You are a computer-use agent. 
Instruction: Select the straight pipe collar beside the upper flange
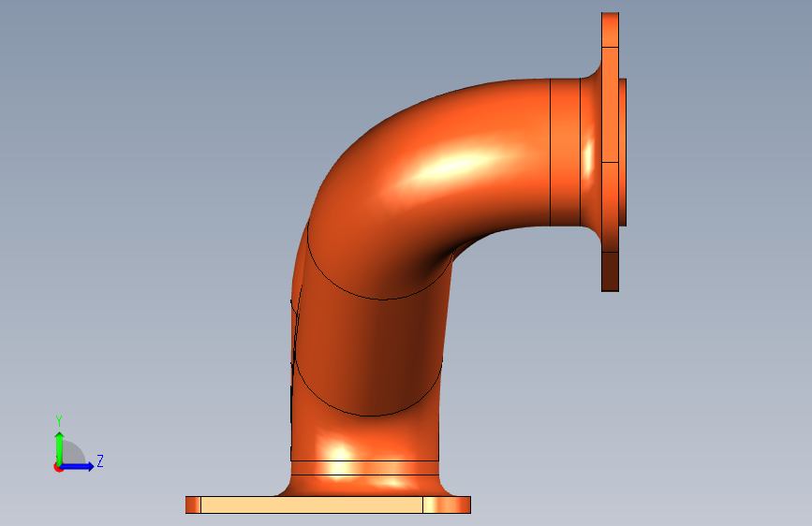pos(565,153)
